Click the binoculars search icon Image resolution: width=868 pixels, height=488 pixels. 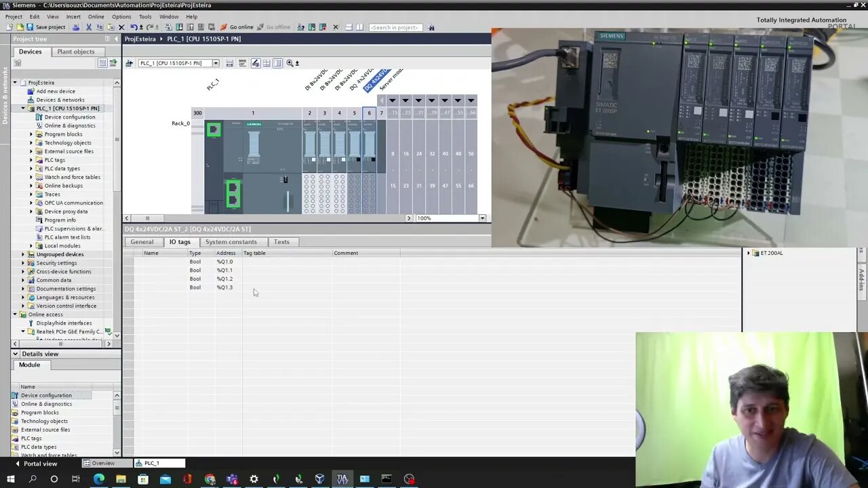431,27
